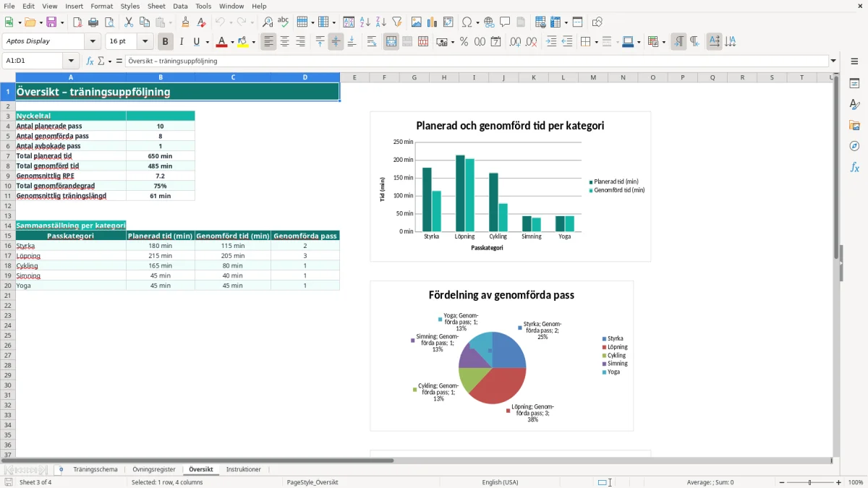Click the Insert Comment icon

(x=505, y=22)
